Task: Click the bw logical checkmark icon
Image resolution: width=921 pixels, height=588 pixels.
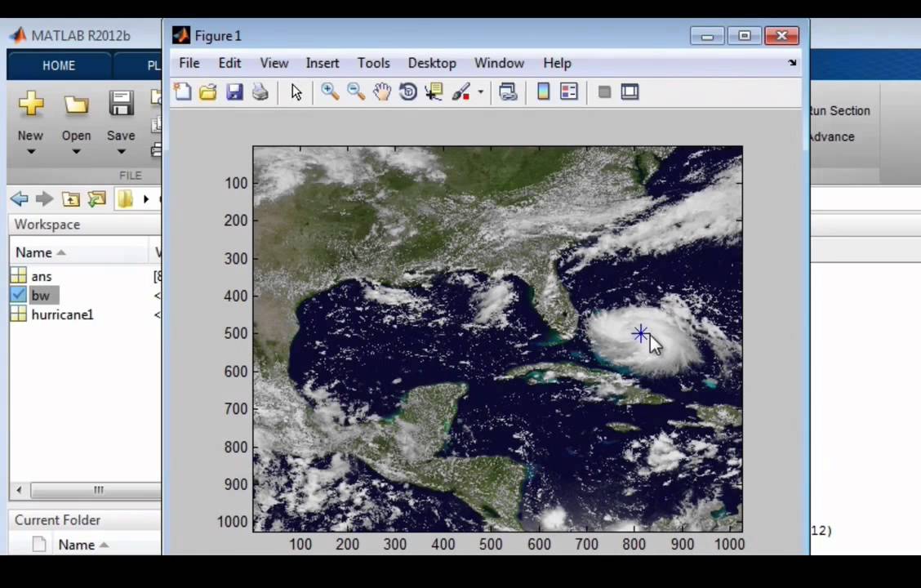Action: tap(18, 295)
